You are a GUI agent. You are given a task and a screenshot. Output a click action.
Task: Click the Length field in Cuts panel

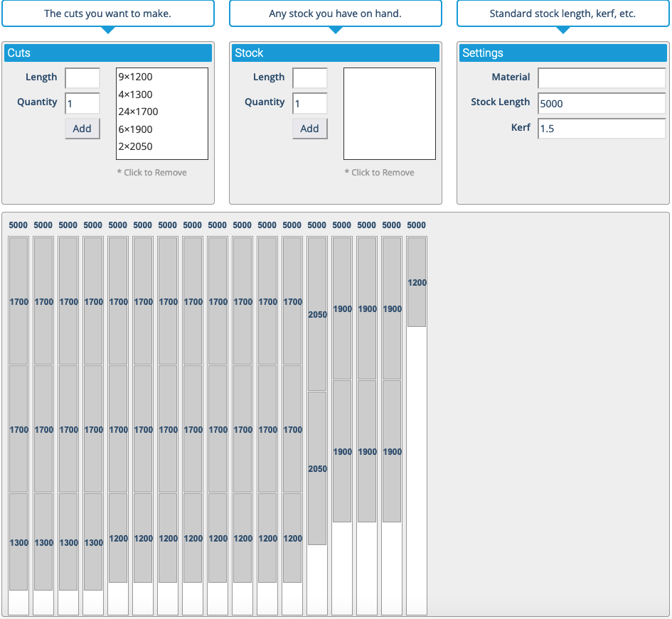click(x=82, y=78)
